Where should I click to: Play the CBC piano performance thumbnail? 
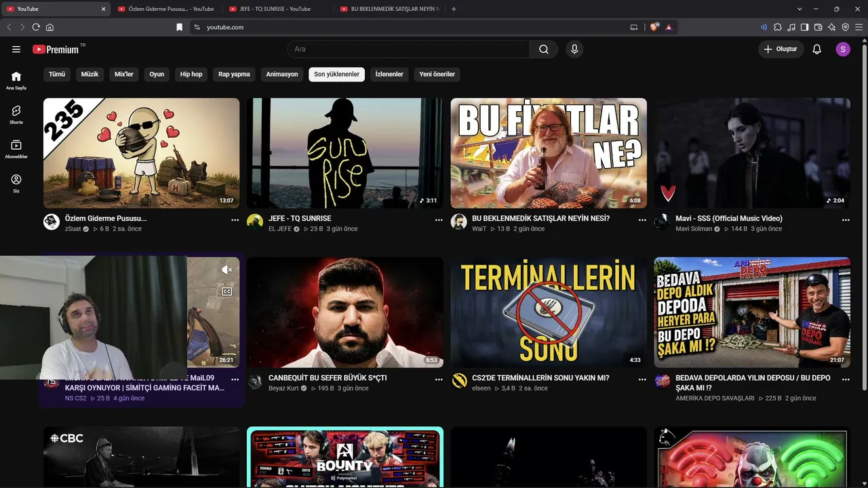coord(141,457)
